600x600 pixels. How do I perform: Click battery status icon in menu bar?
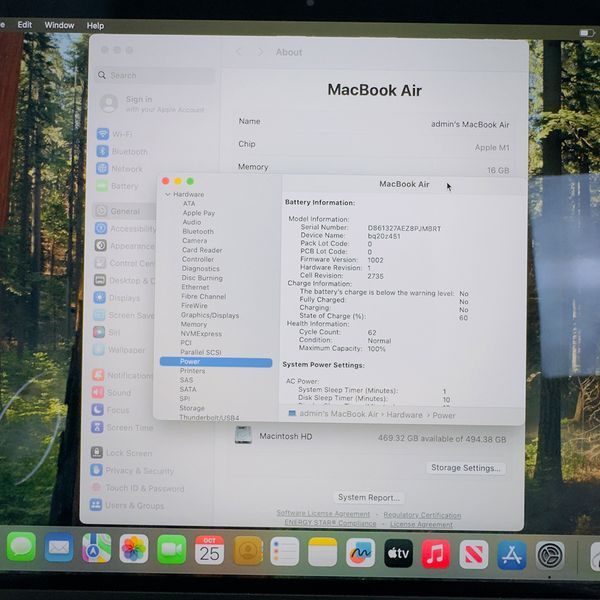586,33
